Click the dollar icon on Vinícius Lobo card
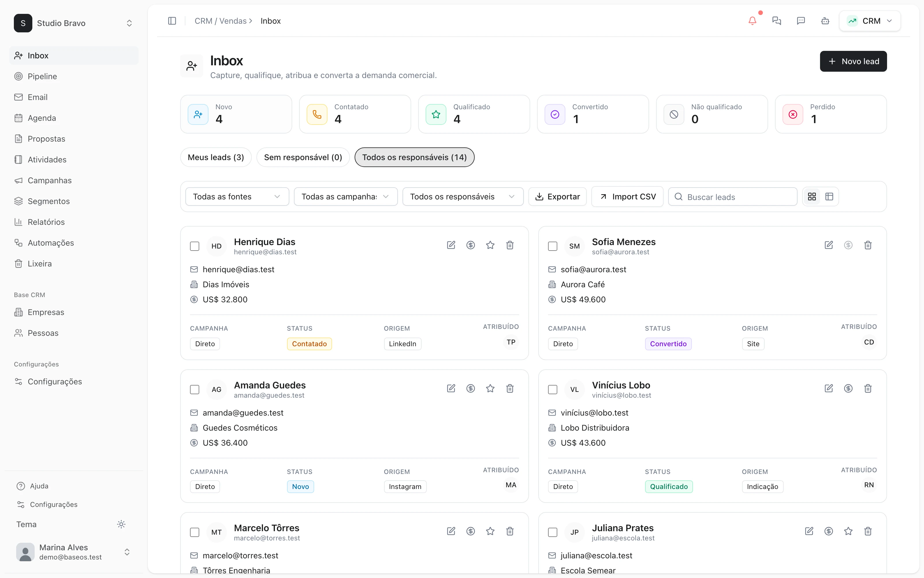The height and width of the screenshot is (578, 924). 848,388
